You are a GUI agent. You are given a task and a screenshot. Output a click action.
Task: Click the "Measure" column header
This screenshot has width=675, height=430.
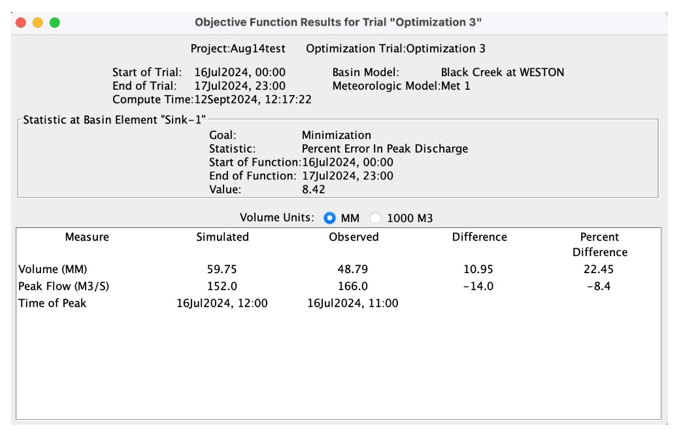[x=87, y=237]
